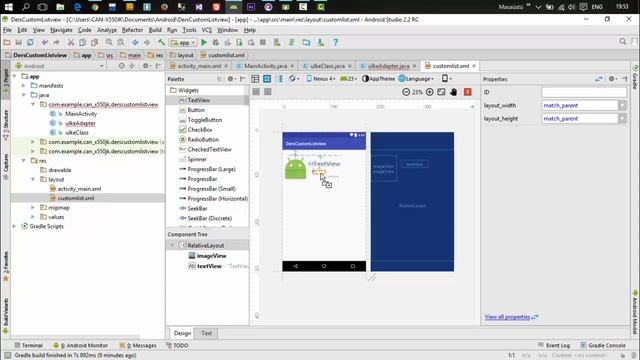The image size is (640, 360).
Task: Show the Blueprint surface view icon
Action: point(267,79)
